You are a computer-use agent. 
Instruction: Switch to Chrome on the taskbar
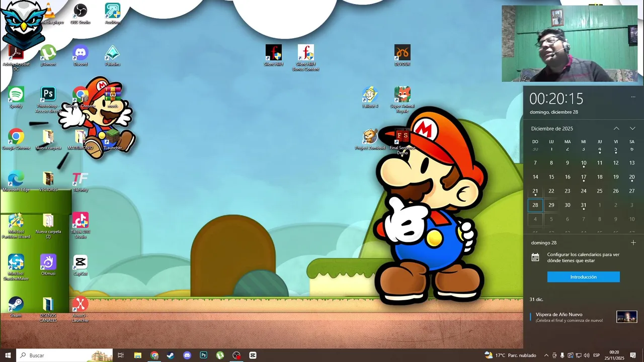coord(154,355)
